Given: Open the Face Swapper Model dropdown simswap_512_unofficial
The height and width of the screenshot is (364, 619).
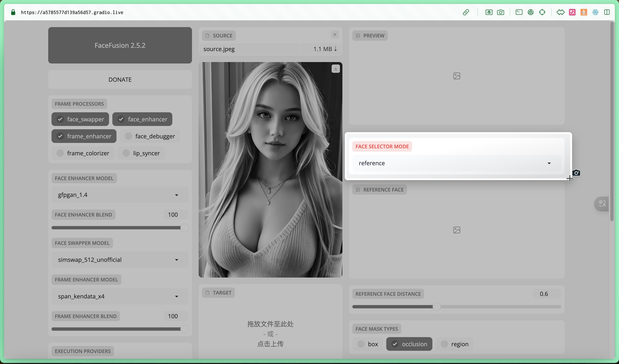Looking at the screenshot, I should pyautogui.click(x=120, y=260).
